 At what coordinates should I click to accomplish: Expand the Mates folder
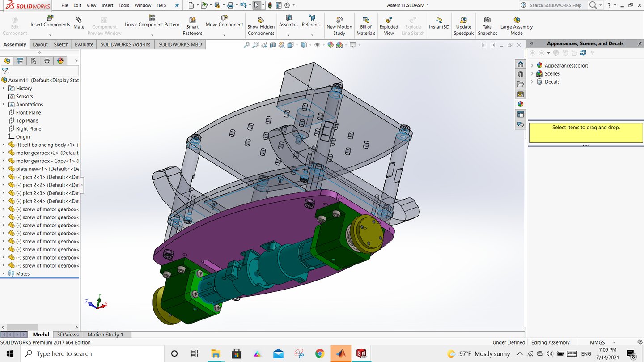(x=3, y=274)
